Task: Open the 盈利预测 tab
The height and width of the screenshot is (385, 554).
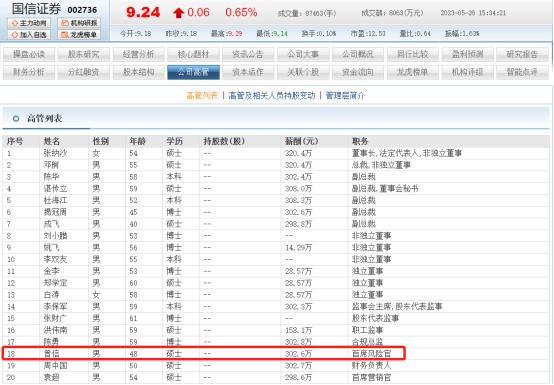Action: 467,54
